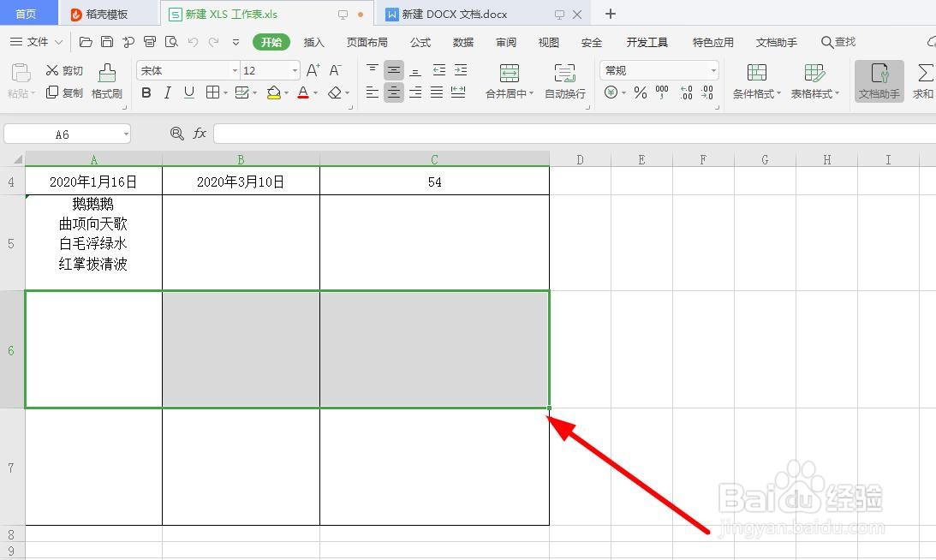Viewport: 936px width, 560px height.
Task: Increase font size with A+ icon
Action: (313, 70)
